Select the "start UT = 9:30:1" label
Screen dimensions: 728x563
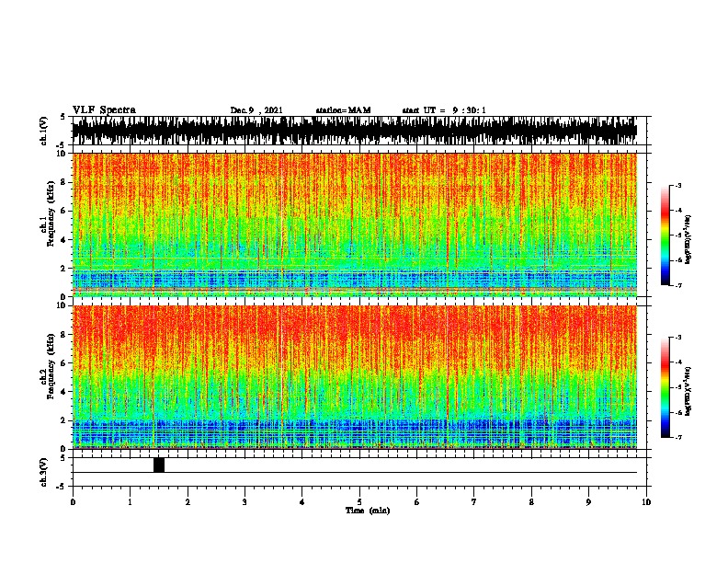pos(444,110)
